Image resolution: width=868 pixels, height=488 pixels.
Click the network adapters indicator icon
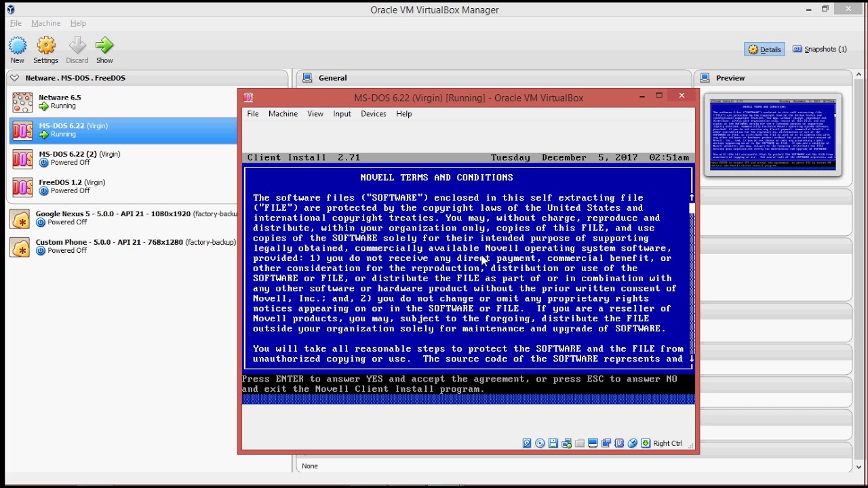click(x=566, y=443)
